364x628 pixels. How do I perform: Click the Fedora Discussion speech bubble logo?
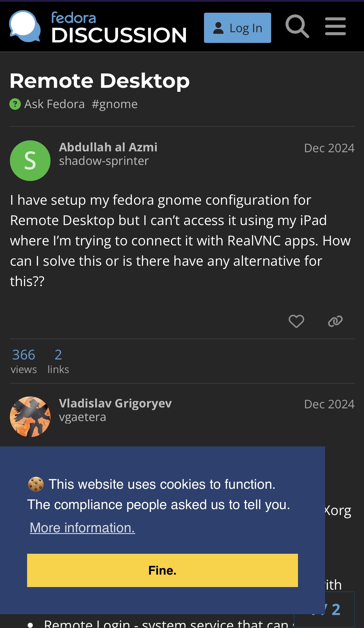coord(25,27)
